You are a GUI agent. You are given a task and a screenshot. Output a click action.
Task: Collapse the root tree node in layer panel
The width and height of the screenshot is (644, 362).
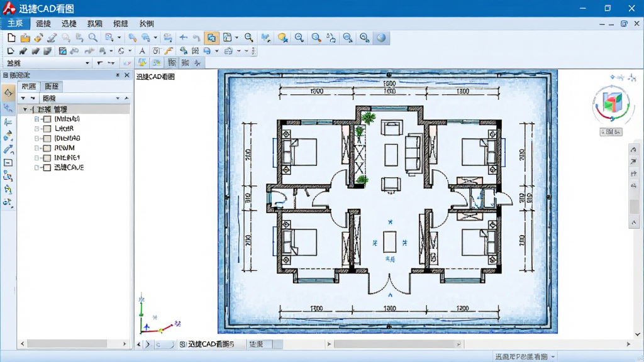25,109
